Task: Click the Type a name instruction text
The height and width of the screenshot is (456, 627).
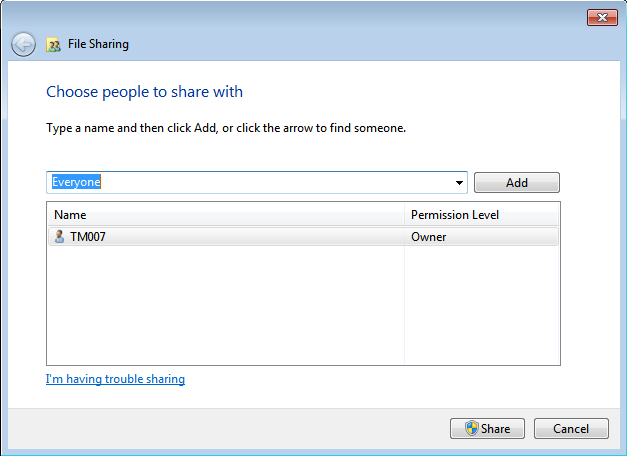Action: [226, 128]
